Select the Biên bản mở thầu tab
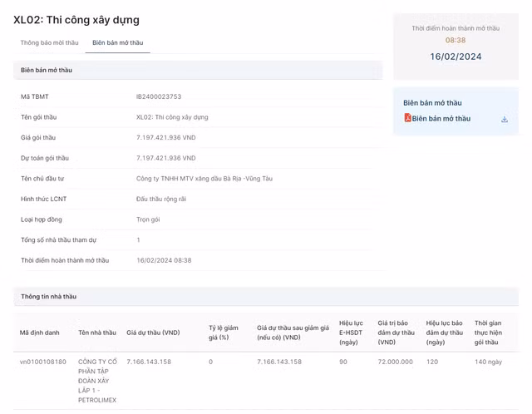532x414 pixels. 117,42
